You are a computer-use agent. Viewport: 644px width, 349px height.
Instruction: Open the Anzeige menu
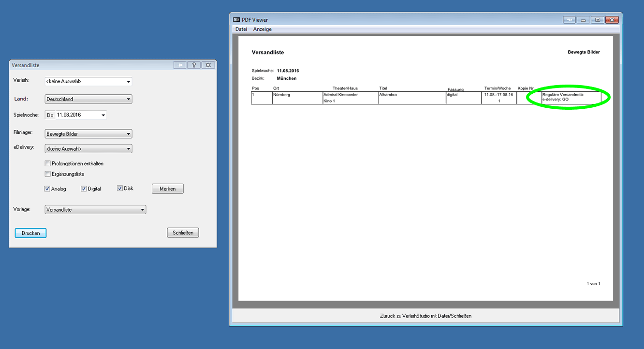pos(263,29)
